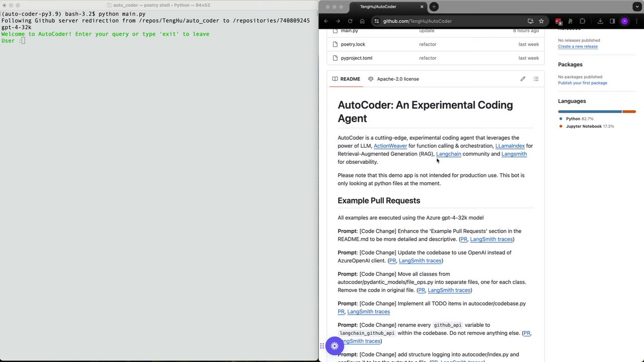This screenshot has height=362, width=644.
Task: Open a new browser tab
Action: coord(434,7)
